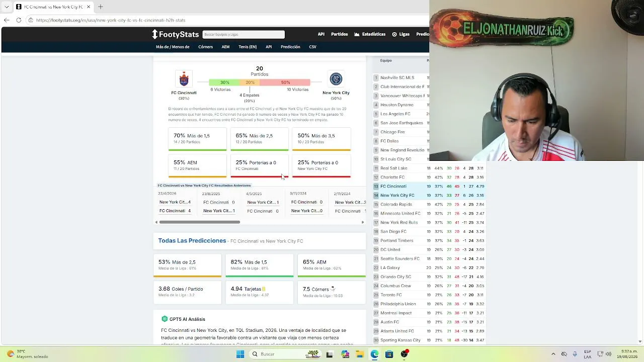Open OBS Studio from the taskbar
The width and height of the screenshot is (644, 362).
pyautogui.click(x=404, y=354)
